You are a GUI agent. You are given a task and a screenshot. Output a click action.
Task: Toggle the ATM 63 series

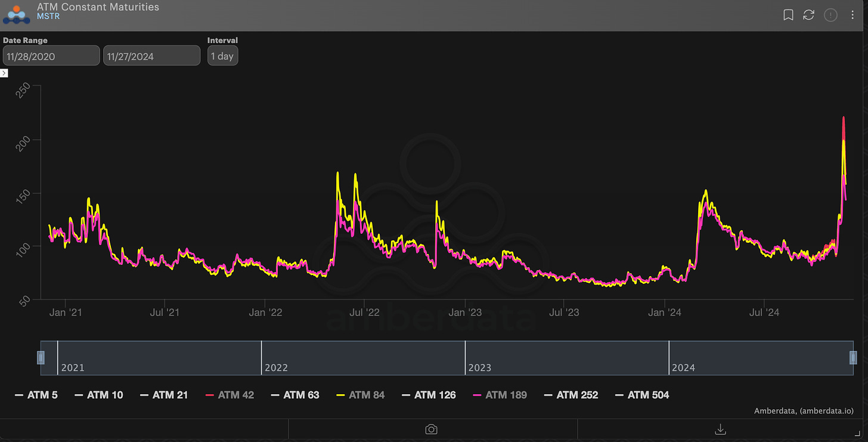295,395
